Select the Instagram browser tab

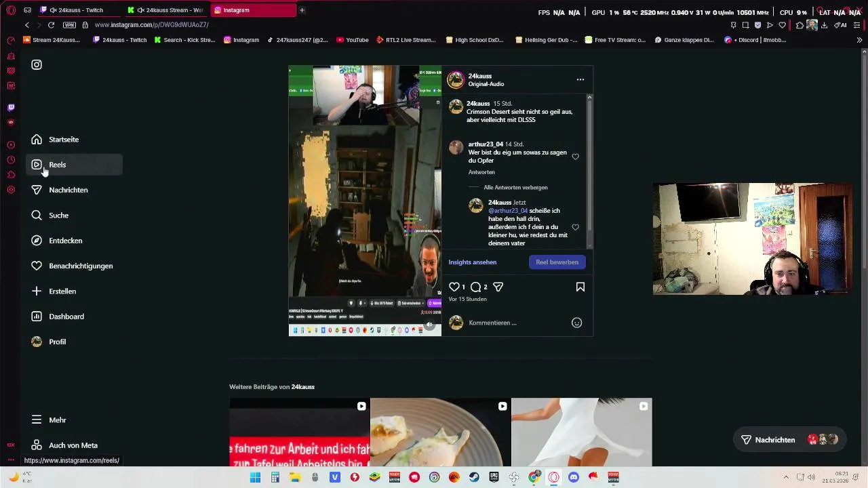click(254, 10)
